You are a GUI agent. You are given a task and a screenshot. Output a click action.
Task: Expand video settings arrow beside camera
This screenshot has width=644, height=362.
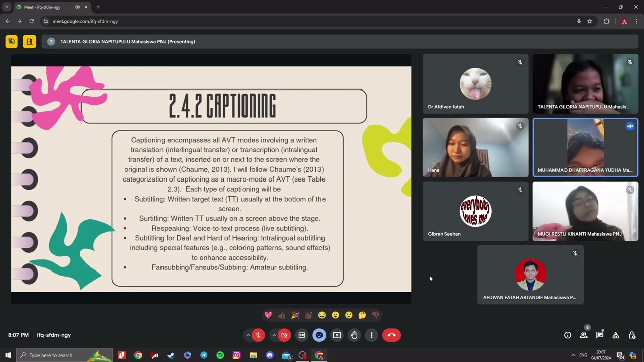274,335
